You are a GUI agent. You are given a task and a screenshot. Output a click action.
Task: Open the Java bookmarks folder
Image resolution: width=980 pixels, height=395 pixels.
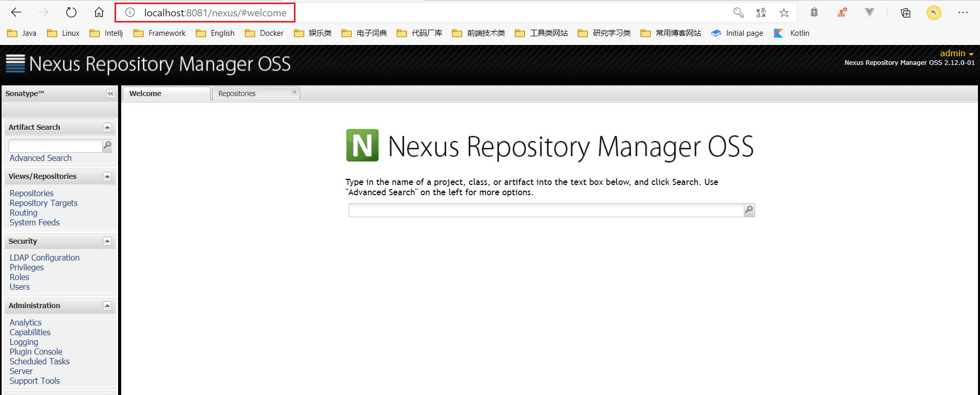tap(22, 33)
